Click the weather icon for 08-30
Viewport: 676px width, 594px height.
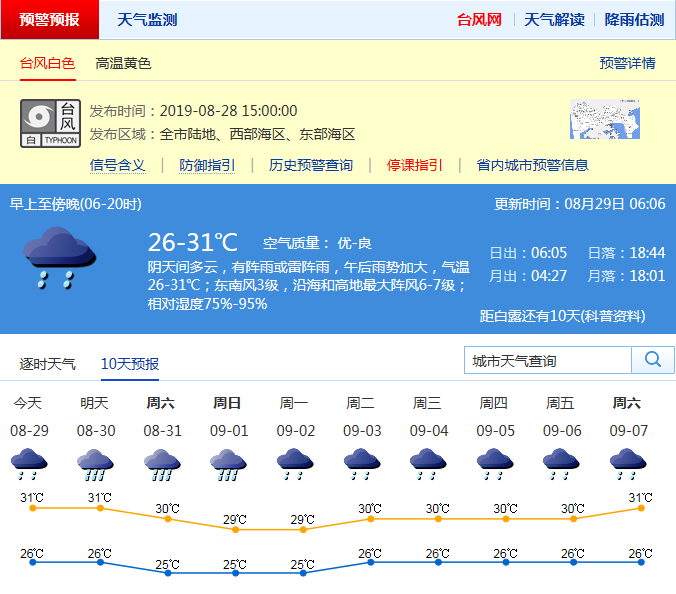pyautogui.click(x=94, y=464)
